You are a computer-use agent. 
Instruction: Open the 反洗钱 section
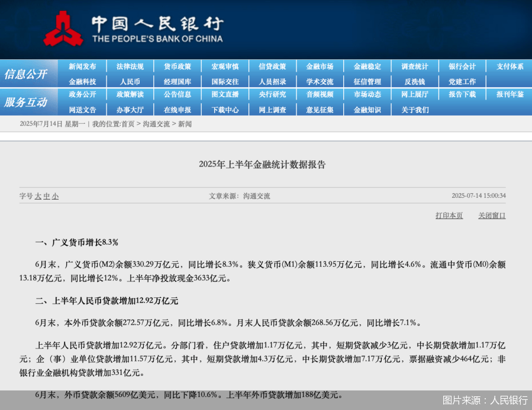(x=415, y=82)
